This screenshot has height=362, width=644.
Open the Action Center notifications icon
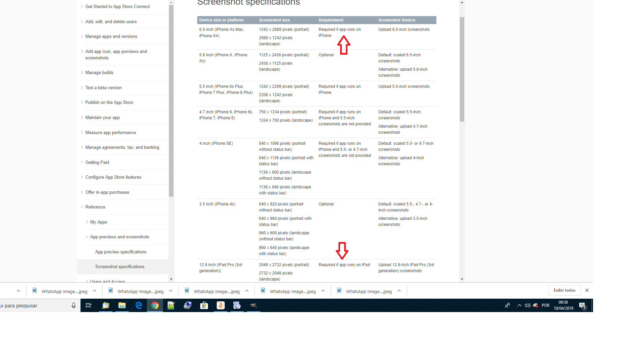[582, 305]
